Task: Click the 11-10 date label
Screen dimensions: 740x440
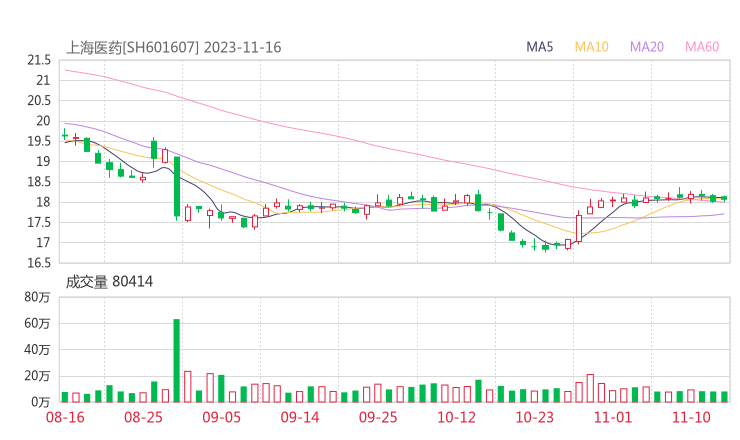Action: click(x=691, y=417)
